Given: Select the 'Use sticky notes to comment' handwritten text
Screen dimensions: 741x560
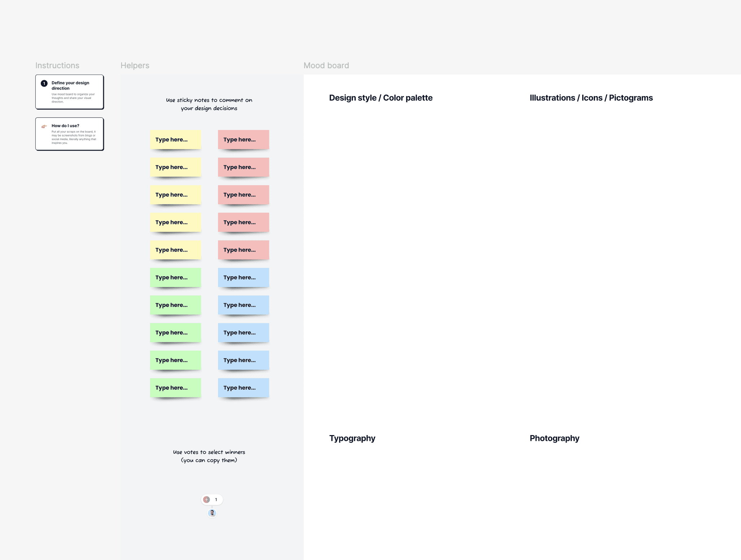Looking at the screenshot, I should (x=209, y=104).
